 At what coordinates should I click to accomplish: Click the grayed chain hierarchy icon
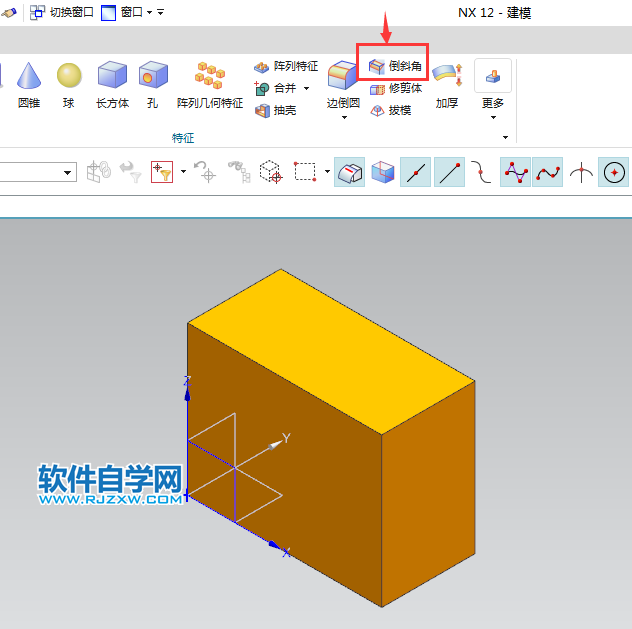pos(239,172)
